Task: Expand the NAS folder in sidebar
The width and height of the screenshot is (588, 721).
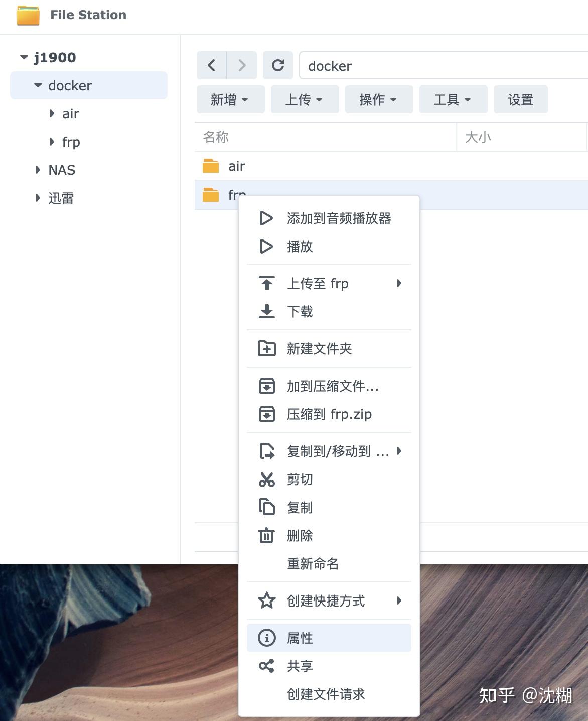Action: click(38, 170)
